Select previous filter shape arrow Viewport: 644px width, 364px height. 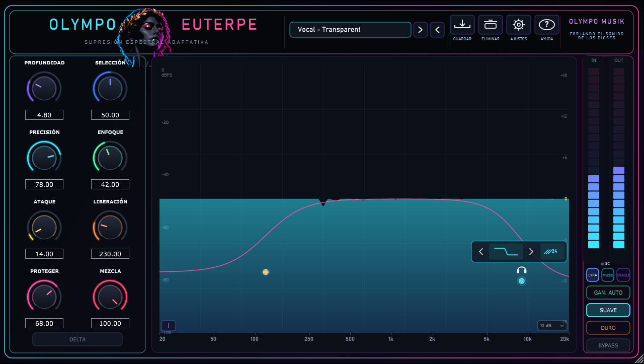click(481, 252)
